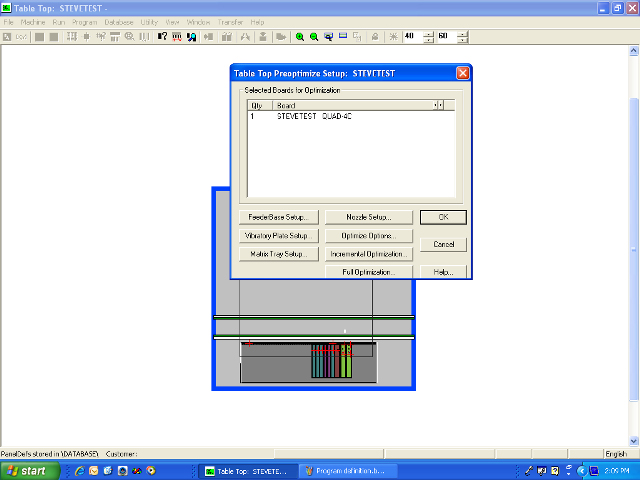Click English indicator in status bar
Screen dimensions: 640x480
(616, 454)
